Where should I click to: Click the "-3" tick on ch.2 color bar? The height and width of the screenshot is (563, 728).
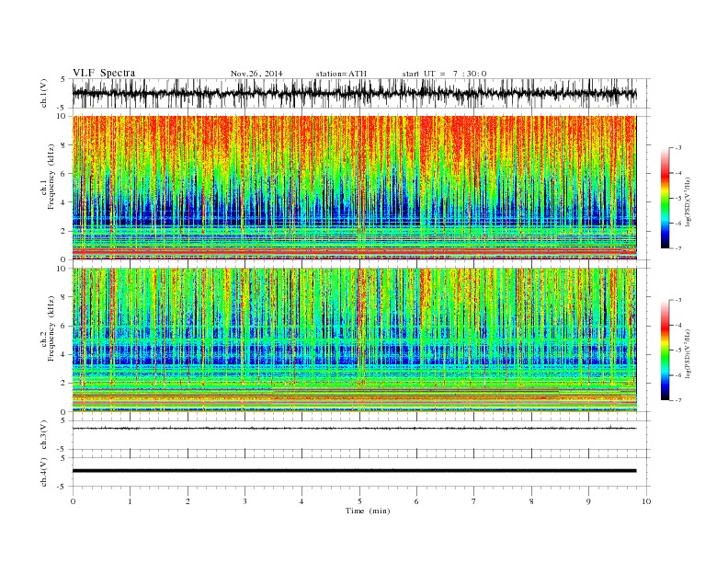coord(677,300)
